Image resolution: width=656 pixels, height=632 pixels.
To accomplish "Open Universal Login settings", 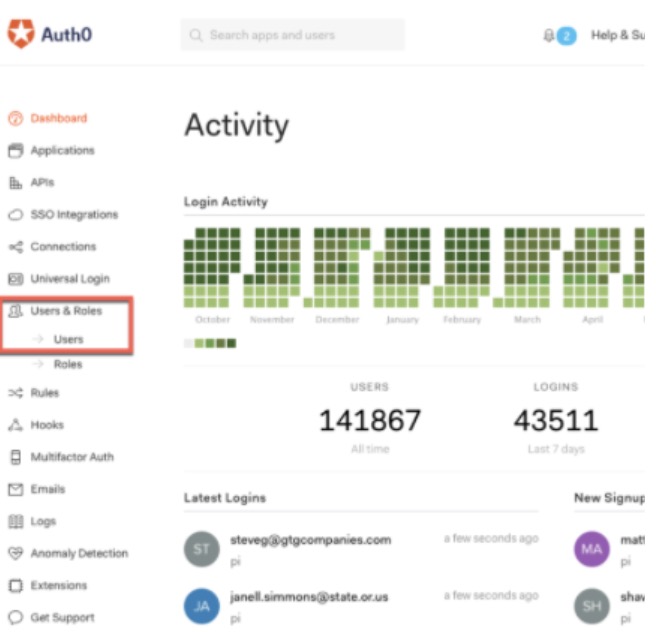I will pos(70,279).
